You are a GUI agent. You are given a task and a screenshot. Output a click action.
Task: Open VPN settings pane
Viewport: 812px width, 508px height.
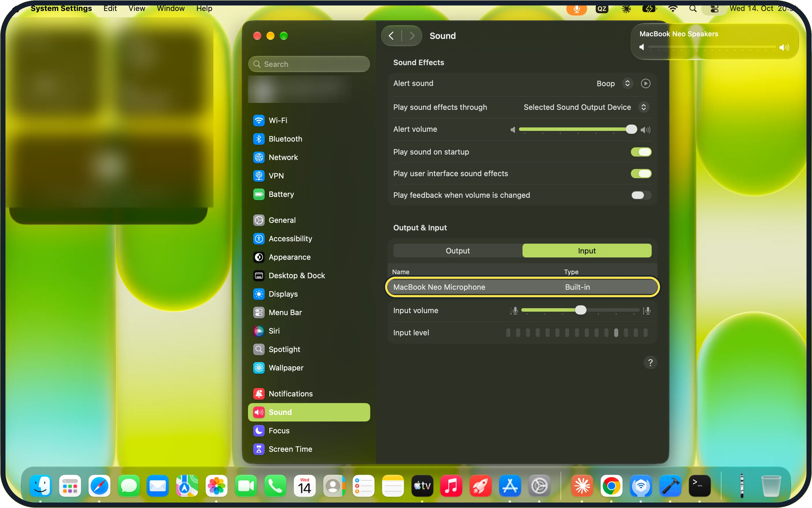[309, 176]
